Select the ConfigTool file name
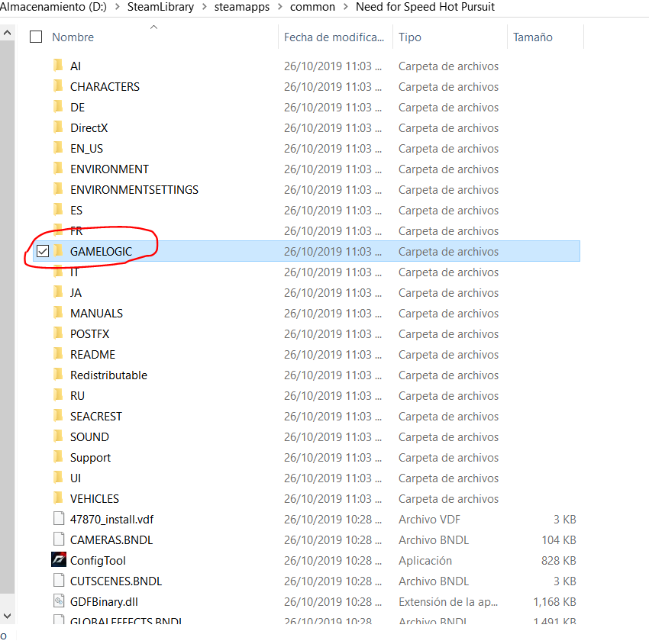The image size is (649, 644). click(x=98, y=560)
